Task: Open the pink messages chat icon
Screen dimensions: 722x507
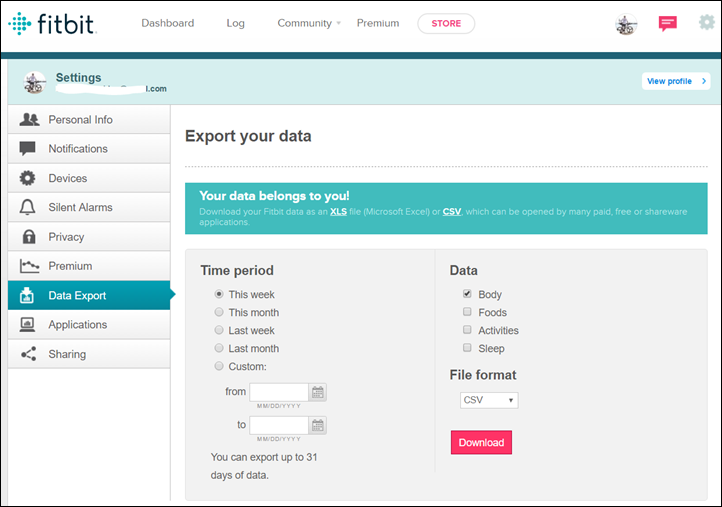Action: point(668,24)
